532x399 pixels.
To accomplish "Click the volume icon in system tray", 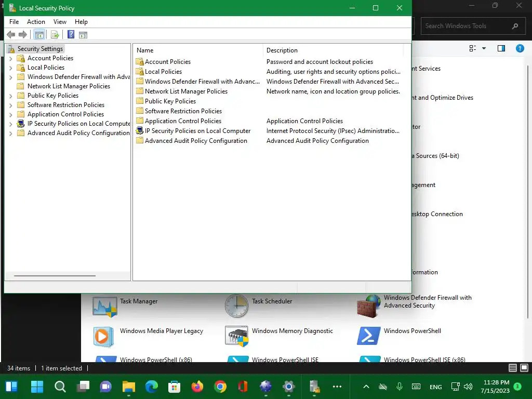I will (468, 387).
